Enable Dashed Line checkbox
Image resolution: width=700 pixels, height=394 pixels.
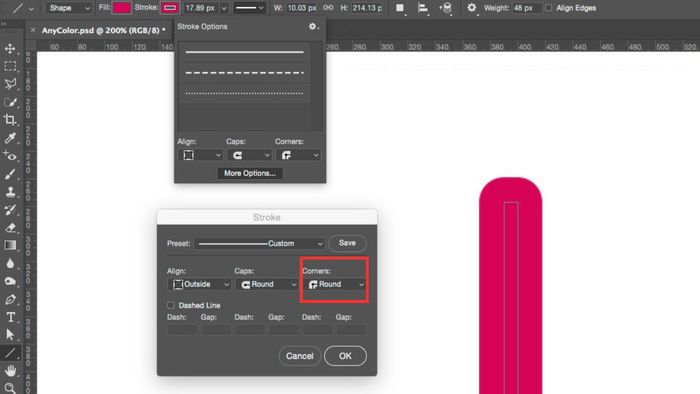click(x=171, y=305)
